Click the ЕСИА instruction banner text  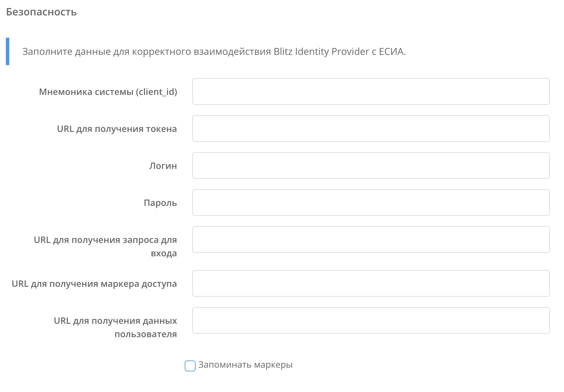214,51
